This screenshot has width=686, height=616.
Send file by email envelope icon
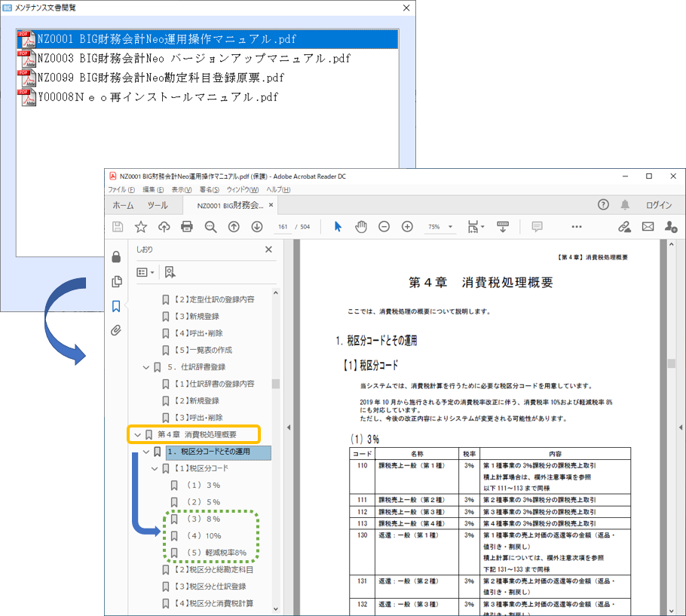pos(648,227)
